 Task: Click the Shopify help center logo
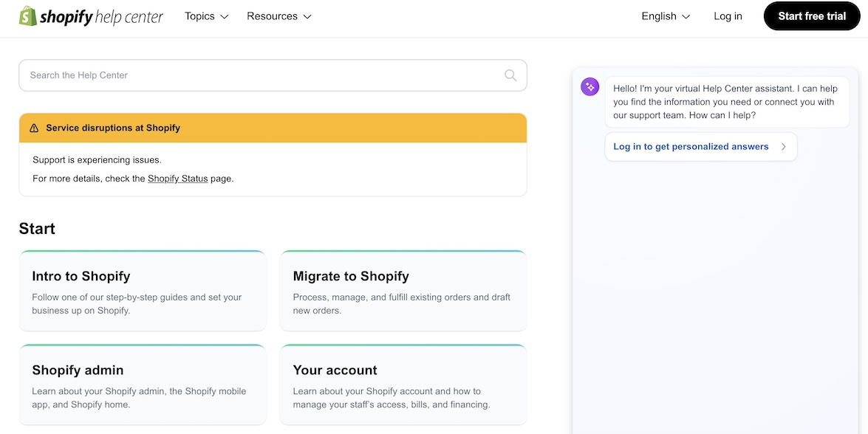pyautogui.click(x=91, y=16)
